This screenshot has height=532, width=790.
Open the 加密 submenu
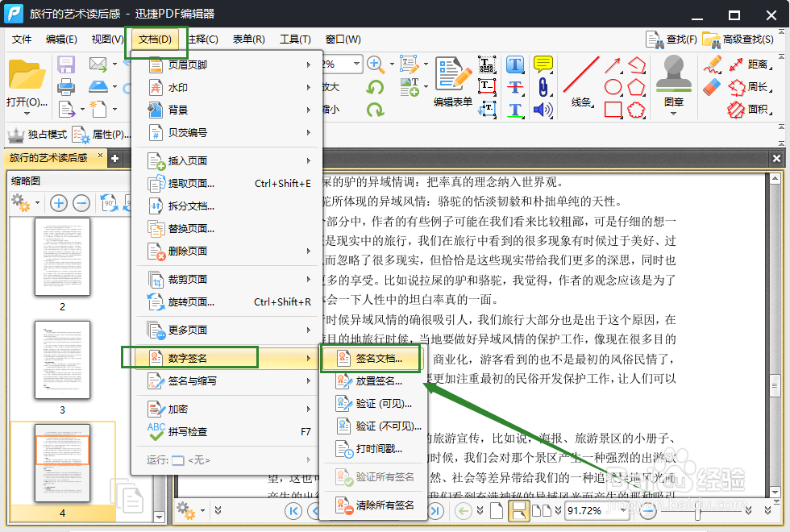click(227, 409)
